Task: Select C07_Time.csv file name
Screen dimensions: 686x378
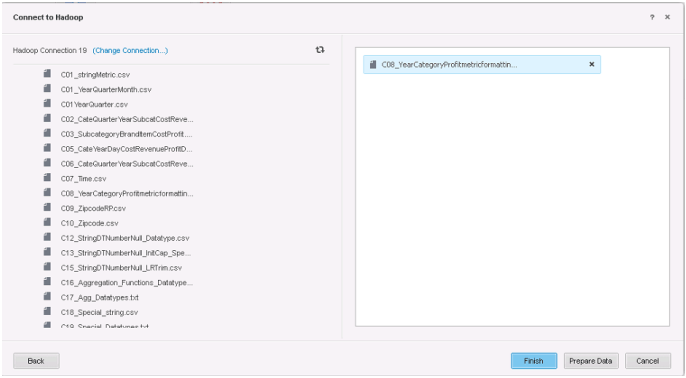Action: [x=84, y=179]
